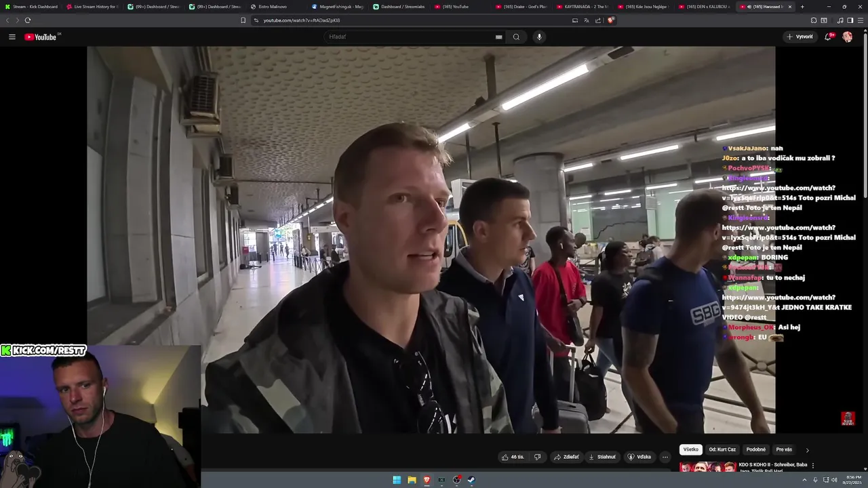Open more actions three-dot menu under video
868x488 pixels.
coord(665,457)
